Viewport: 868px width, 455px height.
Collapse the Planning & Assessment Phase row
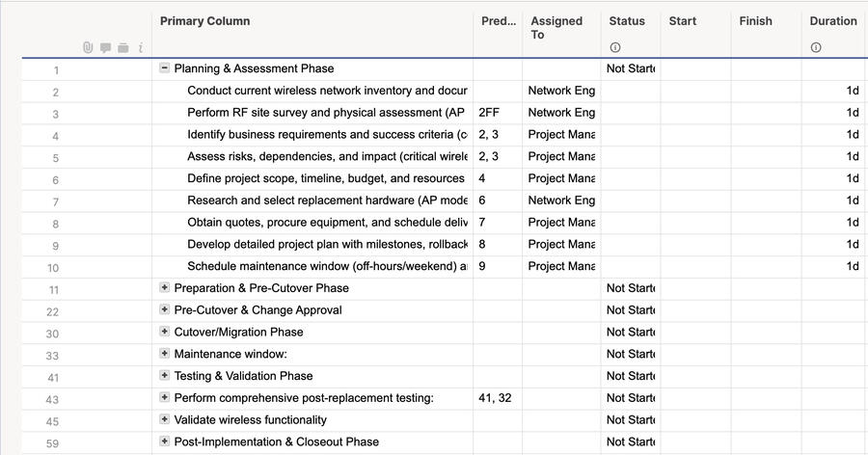165,68
